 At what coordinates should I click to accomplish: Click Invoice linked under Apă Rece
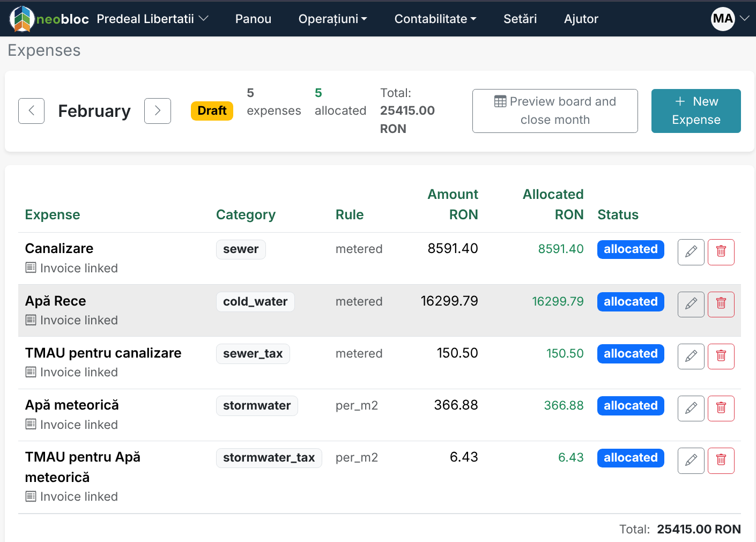pyautogui.click(x=72, y=320)
